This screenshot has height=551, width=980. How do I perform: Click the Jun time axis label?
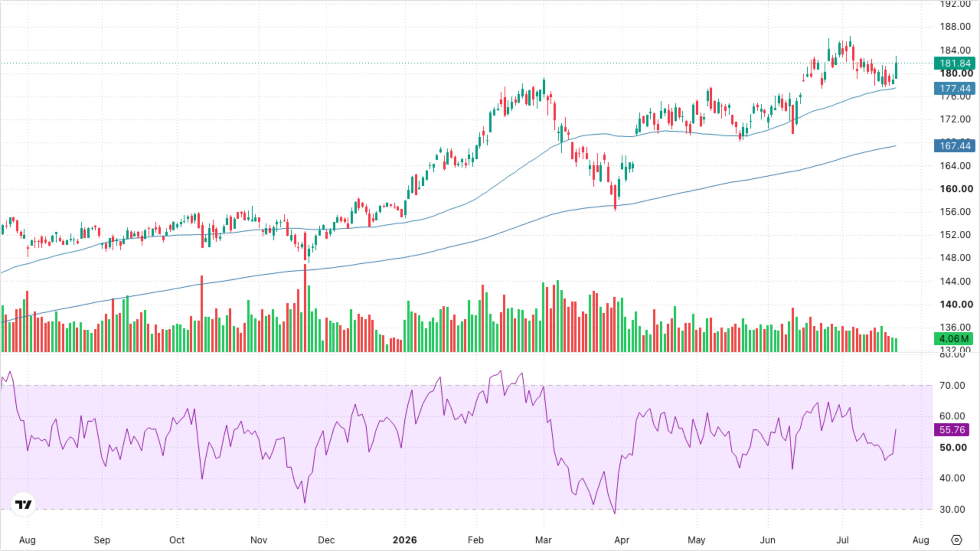coord(768,540)
